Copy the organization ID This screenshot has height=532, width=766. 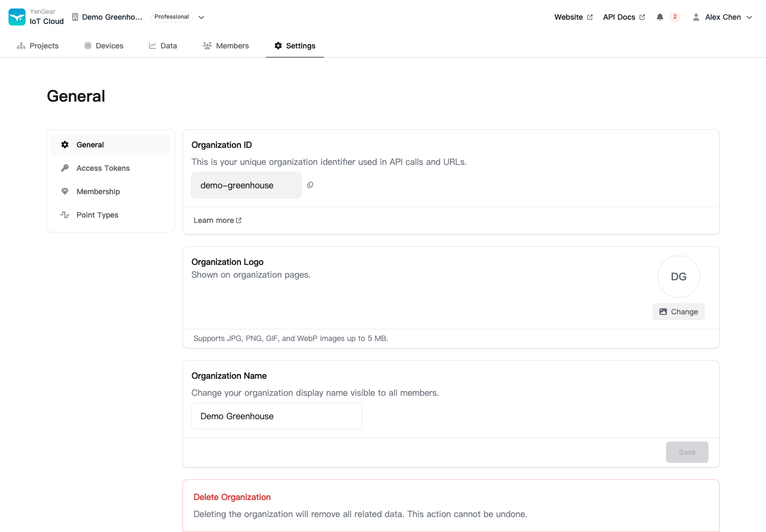click(310, 185)
